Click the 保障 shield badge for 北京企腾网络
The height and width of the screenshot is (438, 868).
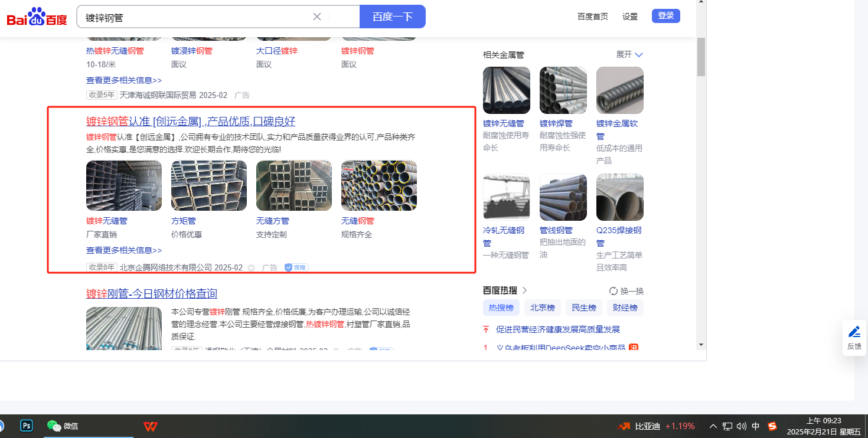(296, 267)
